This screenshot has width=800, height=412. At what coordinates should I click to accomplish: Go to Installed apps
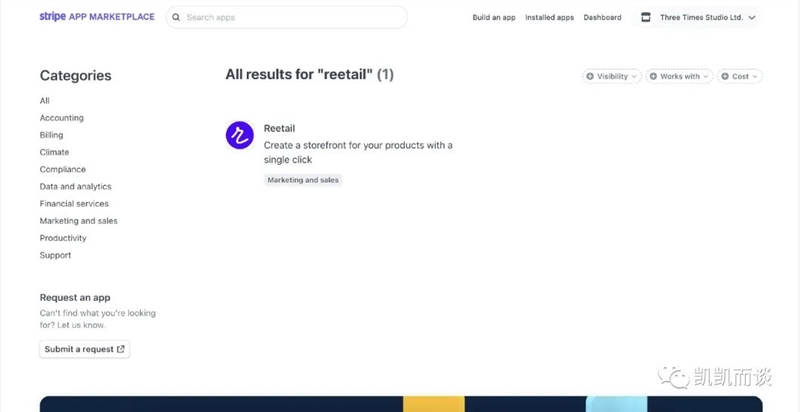tap(549, 17)
